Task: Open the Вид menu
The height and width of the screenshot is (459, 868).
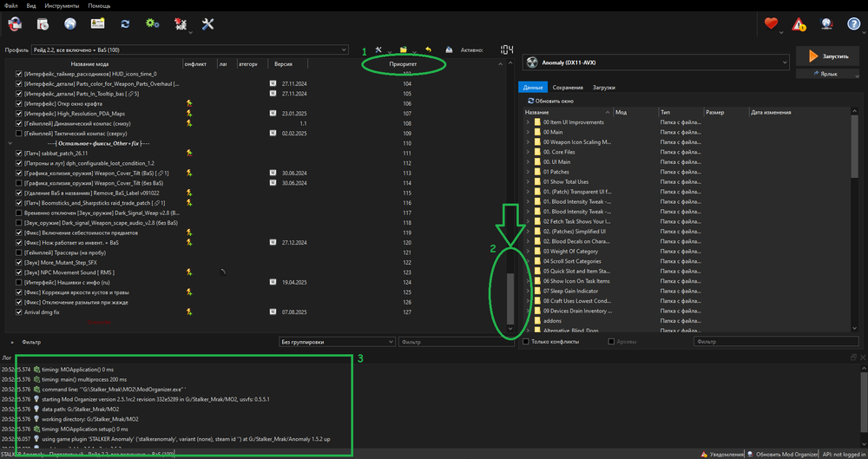Action: tap(31, 5)
